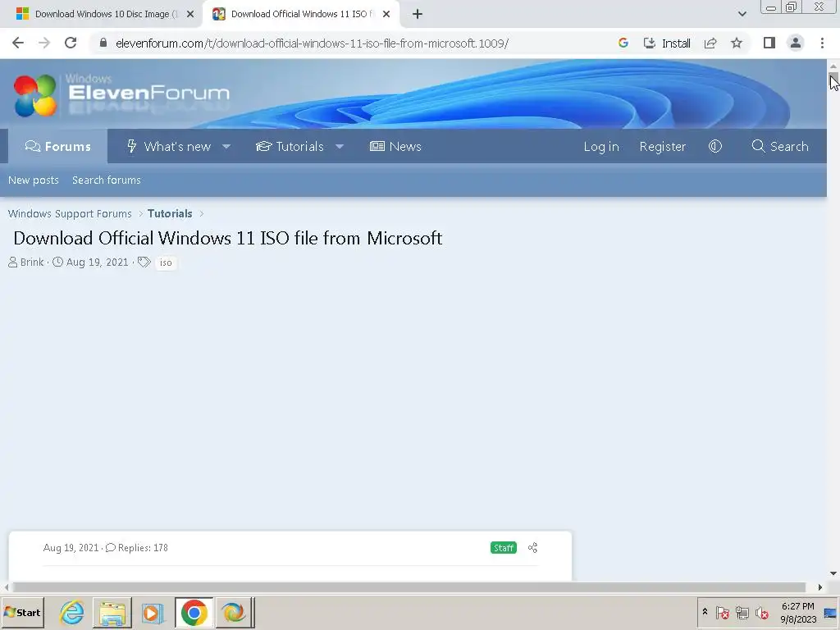This screenshot has width=840, height=630.
Task: Open Action Center flag tray icon
Action: (722, 612)
